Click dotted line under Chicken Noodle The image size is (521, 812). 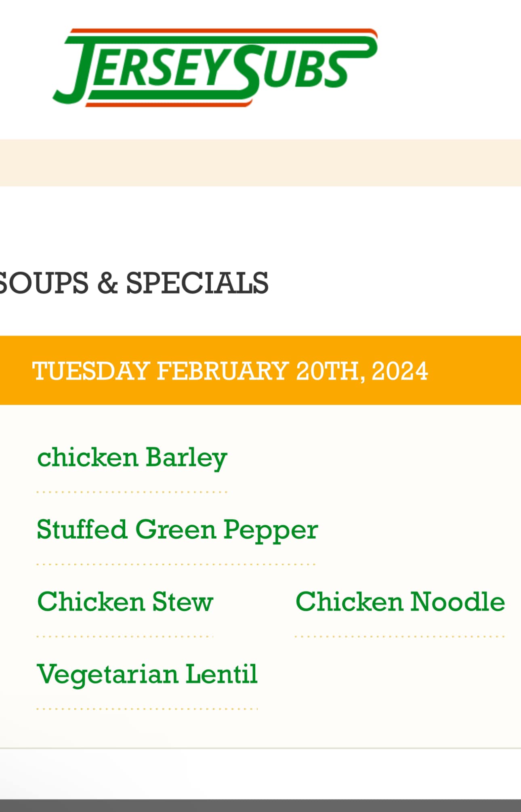pyautogui.click(x=400, y=636)
